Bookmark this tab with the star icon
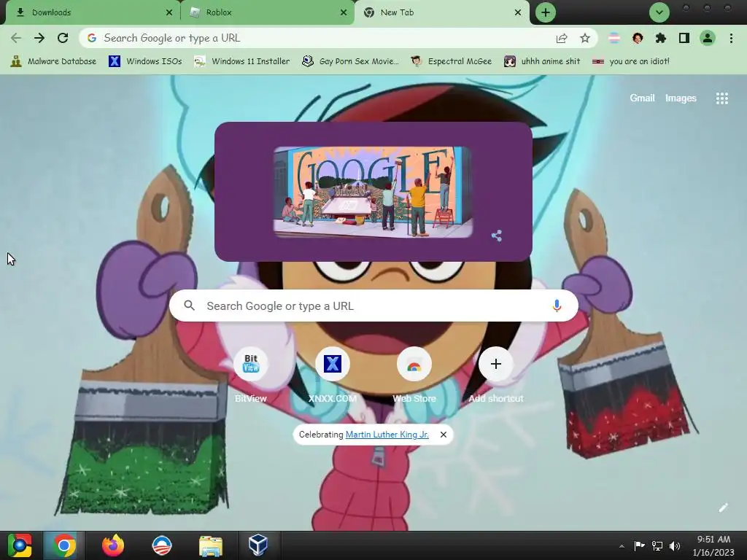Screen dimensions: 747x560 585,38
